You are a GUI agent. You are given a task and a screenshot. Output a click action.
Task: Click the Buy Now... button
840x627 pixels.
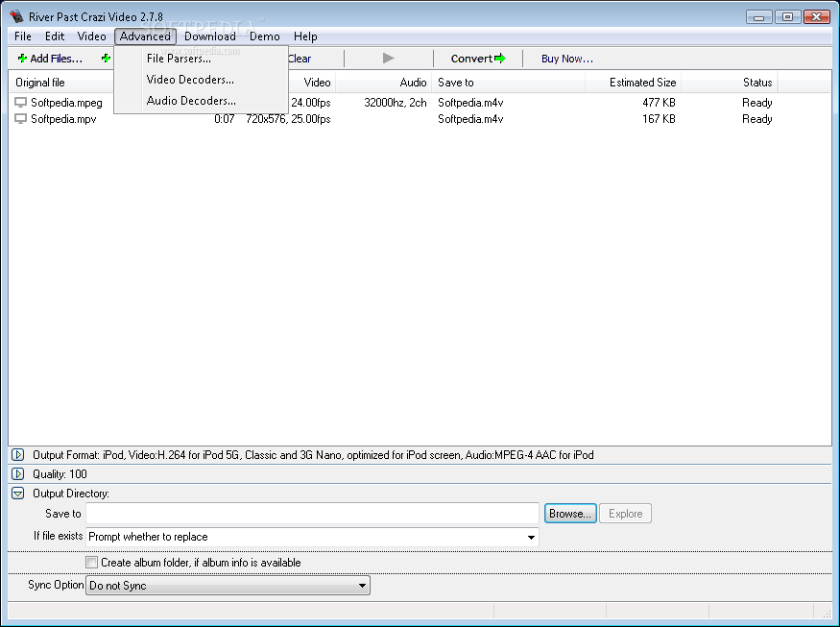point(566,59)
